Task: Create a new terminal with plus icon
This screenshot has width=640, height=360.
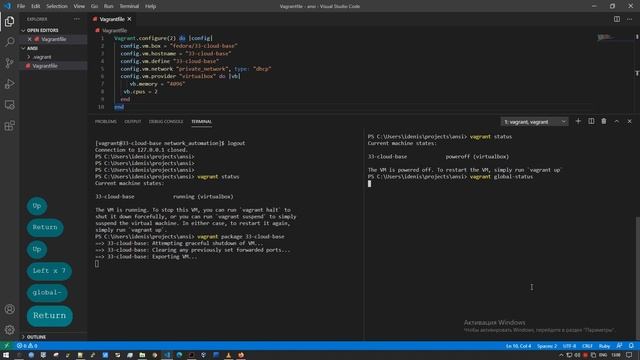Action: pos(578,121)
